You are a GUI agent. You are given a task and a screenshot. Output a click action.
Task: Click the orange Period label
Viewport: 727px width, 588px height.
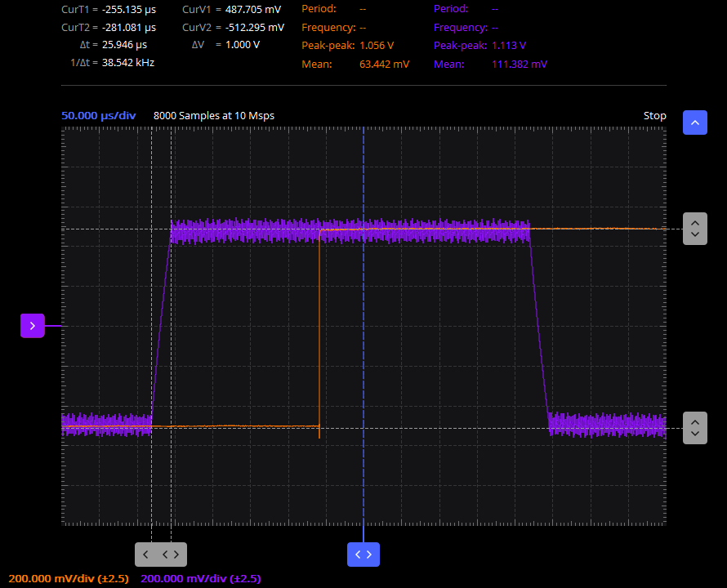click(x=319, y=9)
